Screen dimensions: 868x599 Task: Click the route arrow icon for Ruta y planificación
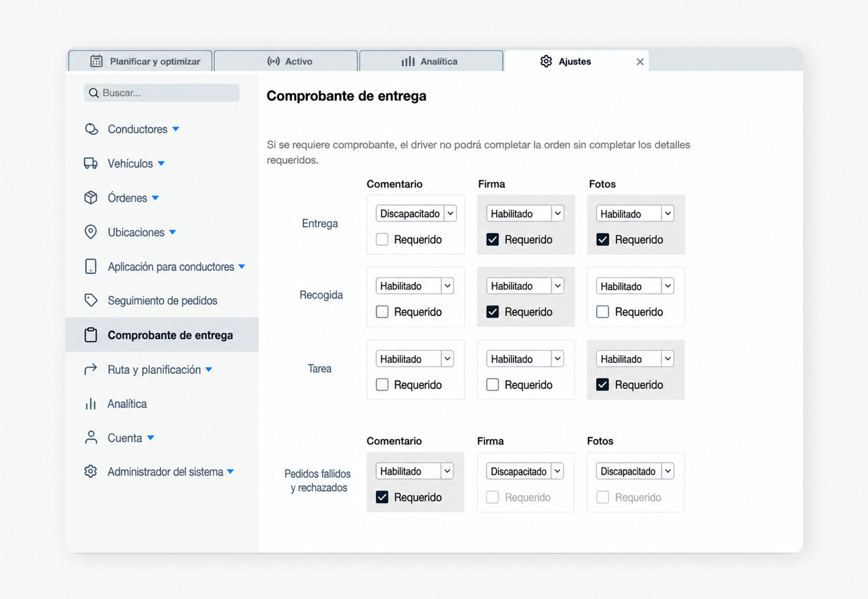tap(91, 369)
